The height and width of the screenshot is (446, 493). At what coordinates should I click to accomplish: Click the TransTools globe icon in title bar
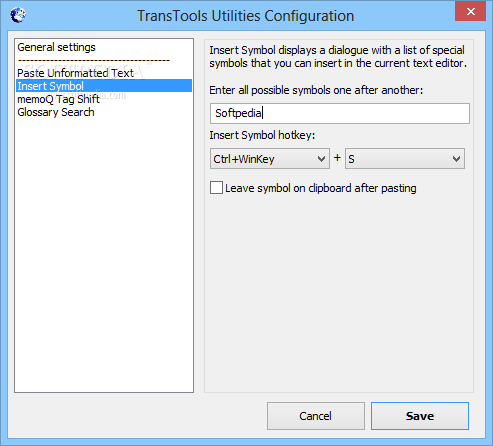pos(18,15)
